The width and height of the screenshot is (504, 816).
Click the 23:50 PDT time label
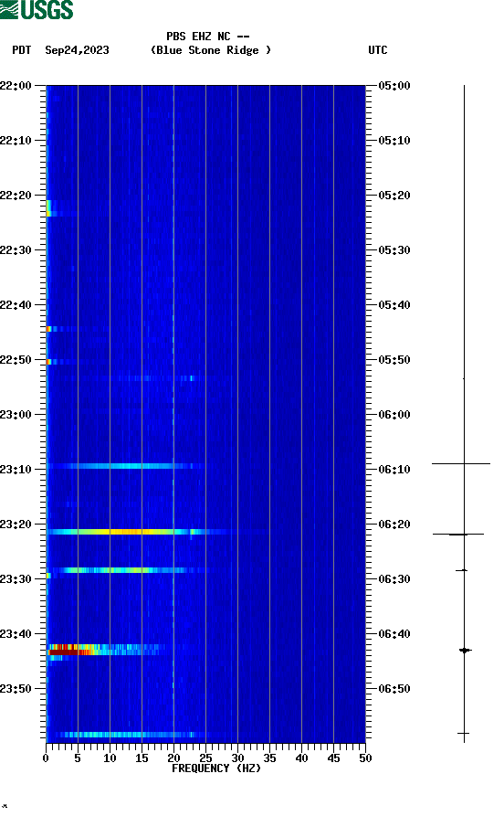(x=16, y=688)
